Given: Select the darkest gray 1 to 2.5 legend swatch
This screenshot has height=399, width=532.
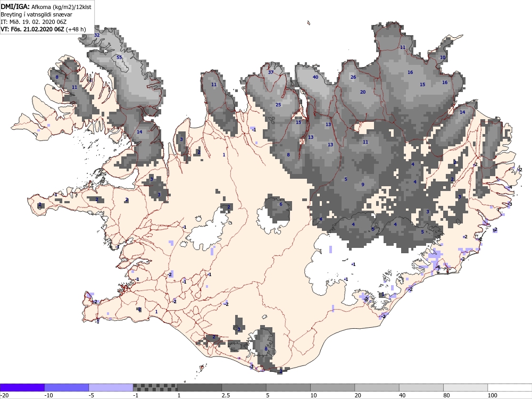Looking at the screenshot, I should (199, 387).
